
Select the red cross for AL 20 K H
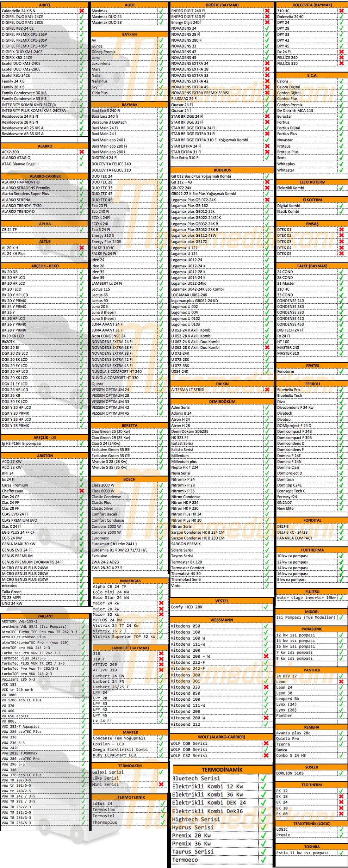82,248
